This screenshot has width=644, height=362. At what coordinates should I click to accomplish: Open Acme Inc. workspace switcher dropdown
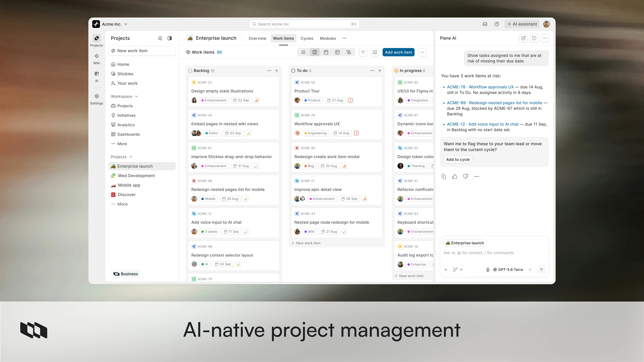click(110, 24)
